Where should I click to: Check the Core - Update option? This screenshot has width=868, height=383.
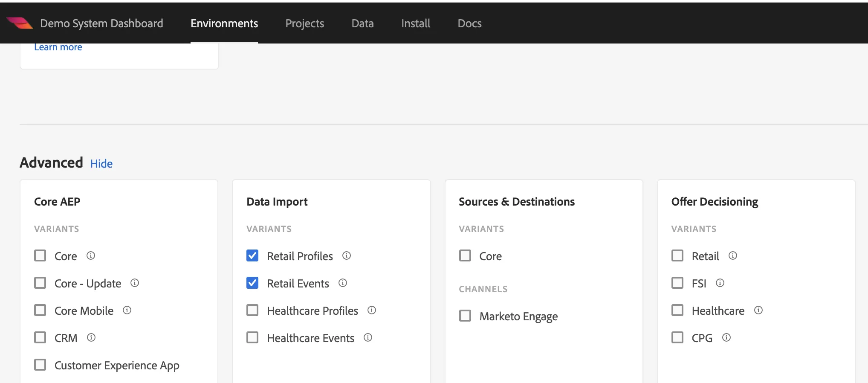[x=40, y=283]
